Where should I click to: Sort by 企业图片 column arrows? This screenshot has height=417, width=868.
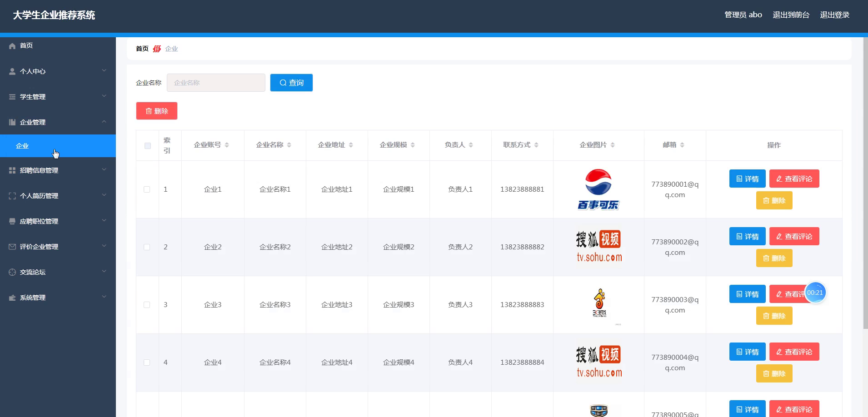pyautogui.click(x=613, y=145)
